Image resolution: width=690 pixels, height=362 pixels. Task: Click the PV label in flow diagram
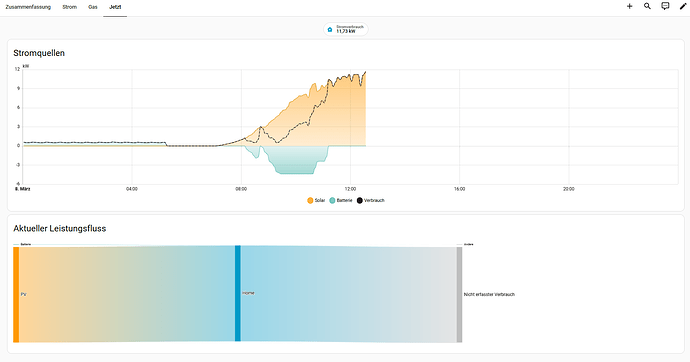pos(23,294)
